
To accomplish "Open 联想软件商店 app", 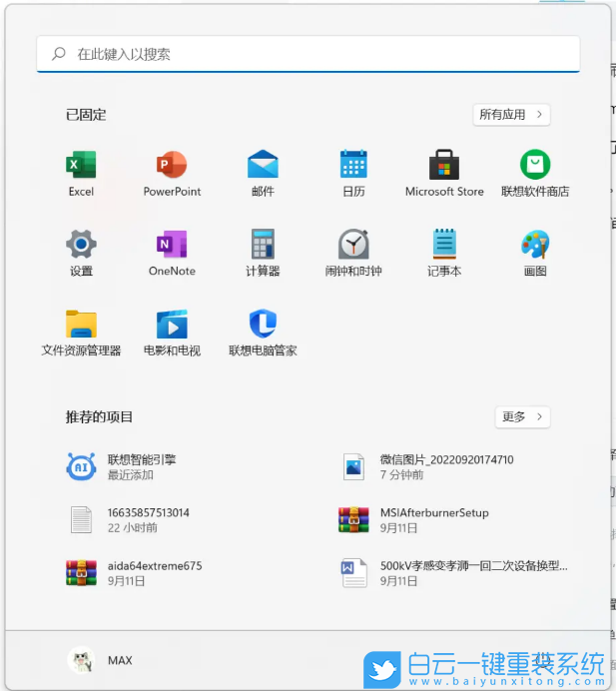I will [x=535, y=174].
